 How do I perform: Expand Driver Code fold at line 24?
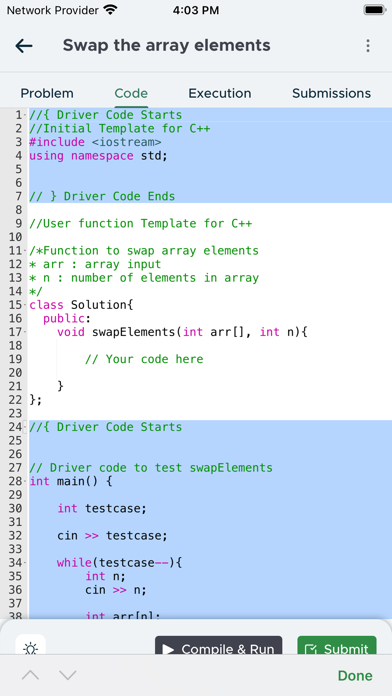click(25, 427)
